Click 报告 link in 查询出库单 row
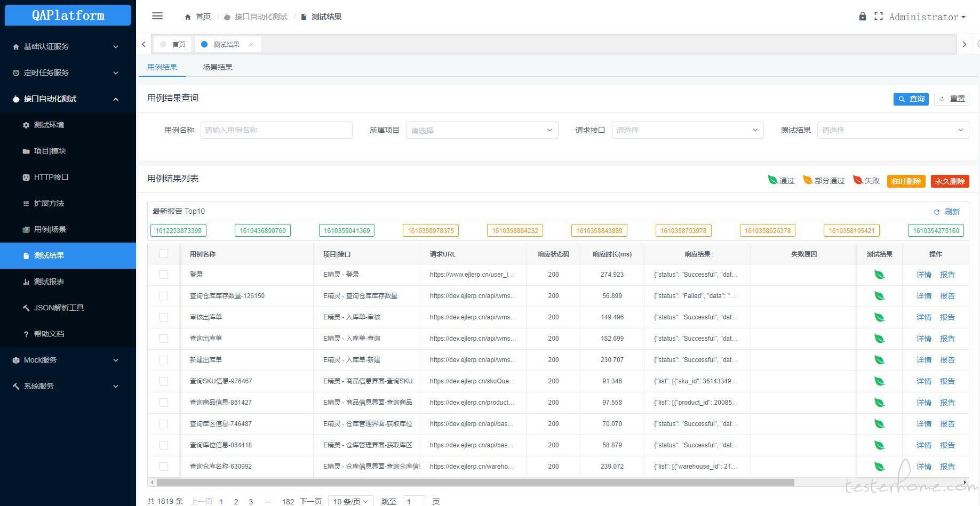 pyautogui.click(x=947, y=339)
